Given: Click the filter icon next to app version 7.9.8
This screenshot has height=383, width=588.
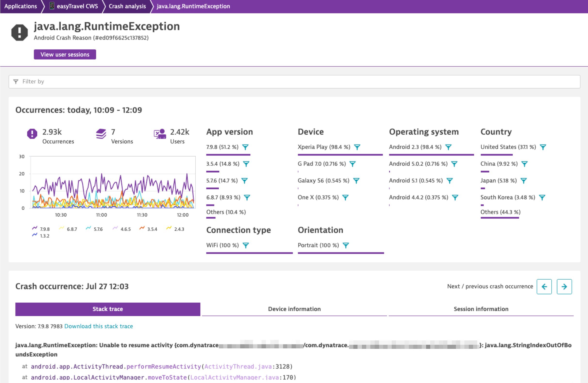Looking at the screenshot, I should pos(246,147).
